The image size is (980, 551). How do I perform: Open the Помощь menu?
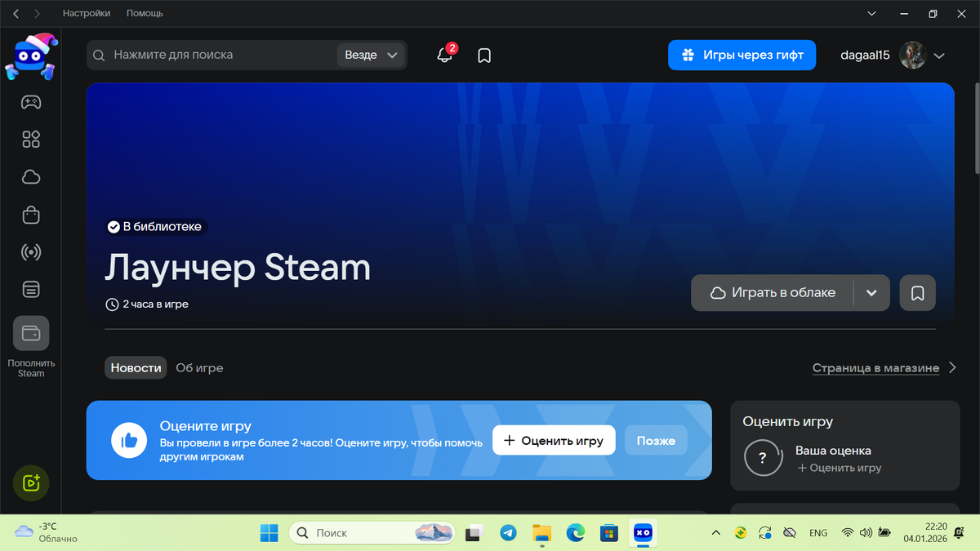145,14
